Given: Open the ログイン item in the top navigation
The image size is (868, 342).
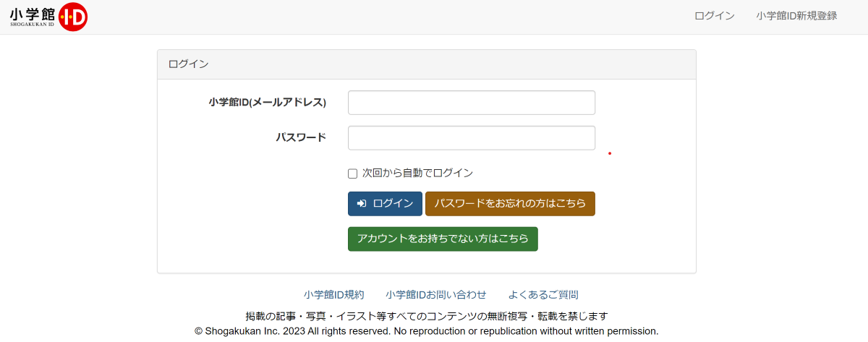Looking at the screenshot, I should click(x=715, y=16).
